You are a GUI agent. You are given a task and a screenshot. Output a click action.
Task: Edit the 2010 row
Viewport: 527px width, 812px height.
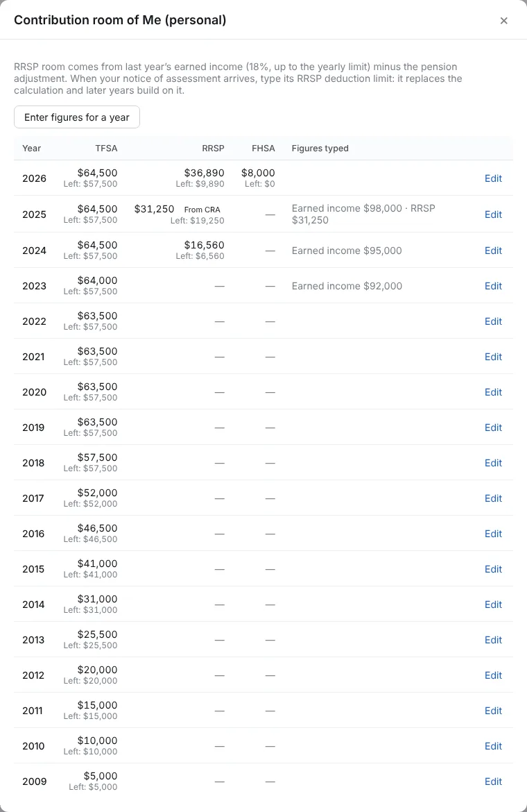493,746
